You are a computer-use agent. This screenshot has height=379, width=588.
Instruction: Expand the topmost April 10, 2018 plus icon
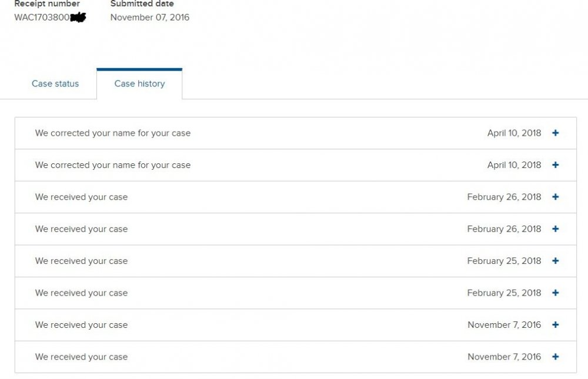click(x=556, y=133)
